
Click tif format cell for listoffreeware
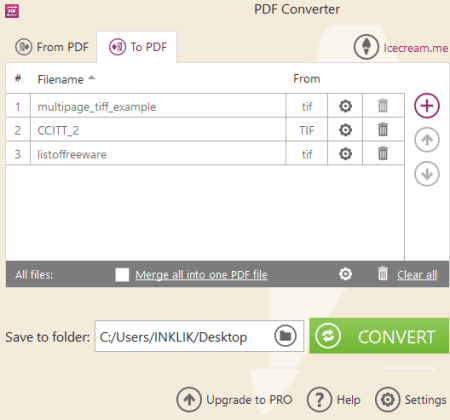tap(307, 154)
